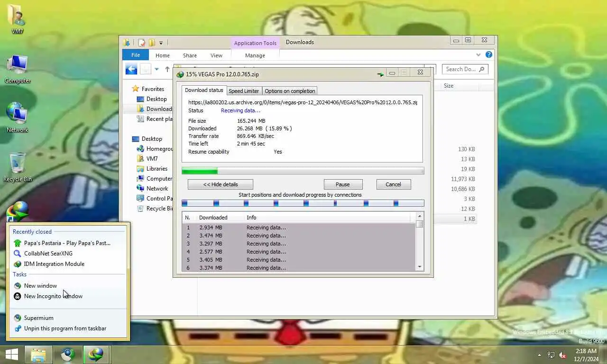Click connections progress segment bar
This screenshot has height=364, width=607.
[x=303, y=203]
